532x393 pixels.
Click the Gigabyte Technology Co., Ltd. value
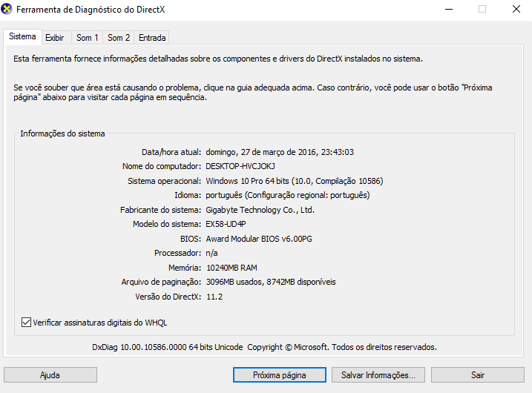click(x=260, y=210)
